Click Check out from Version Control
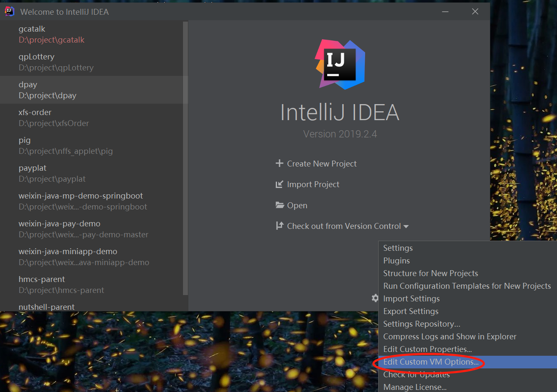Screen dimensions: 557x392 (344, 226)
